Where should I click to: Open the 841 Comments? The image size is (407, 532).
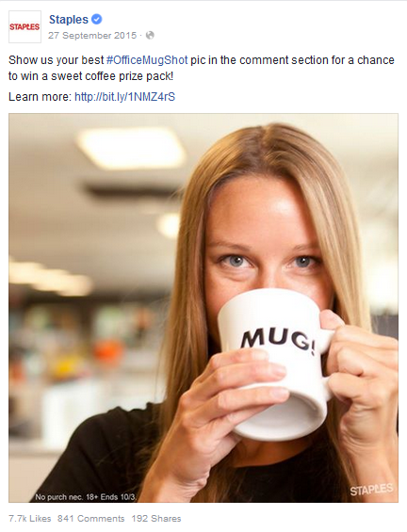click(x=91, y=519)
